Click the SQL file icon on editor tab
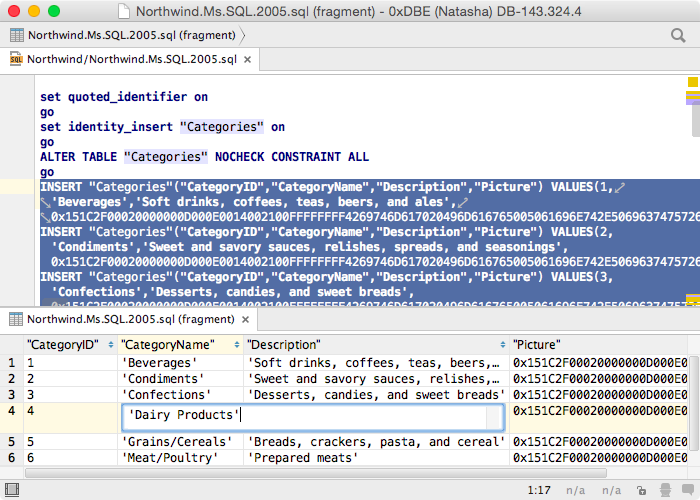700x500 pixels. [16, 59]
